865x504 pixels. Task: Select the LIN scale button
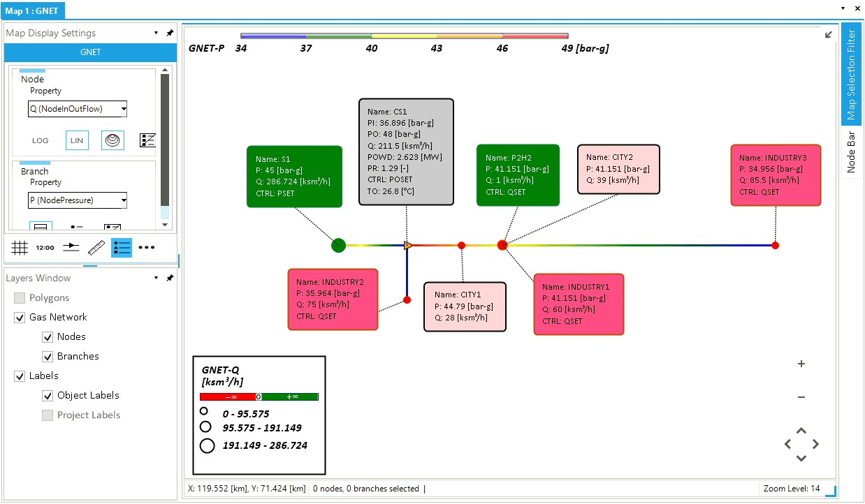click(x=77, y=140)
